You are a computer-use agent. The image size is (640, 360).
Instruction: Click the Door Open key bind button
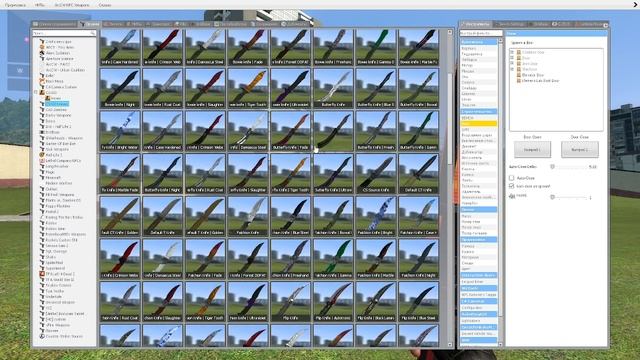coord(532,149)
